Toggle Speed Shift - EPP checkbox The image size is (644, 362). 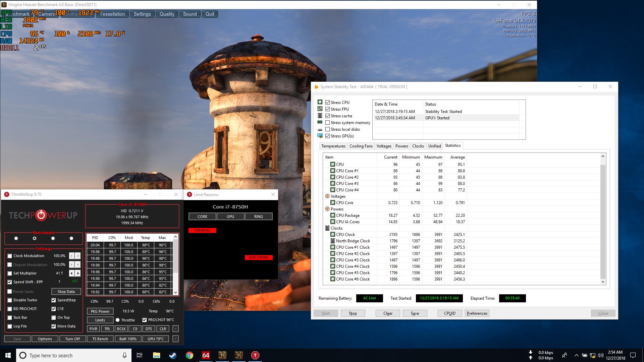10,282
